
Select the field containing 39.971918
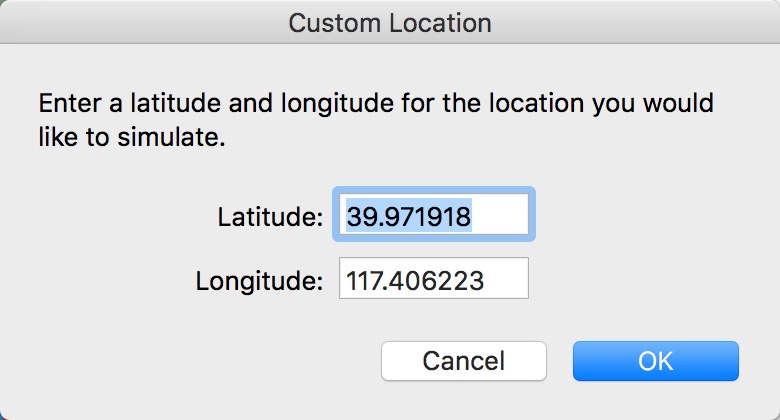[433, 216]
